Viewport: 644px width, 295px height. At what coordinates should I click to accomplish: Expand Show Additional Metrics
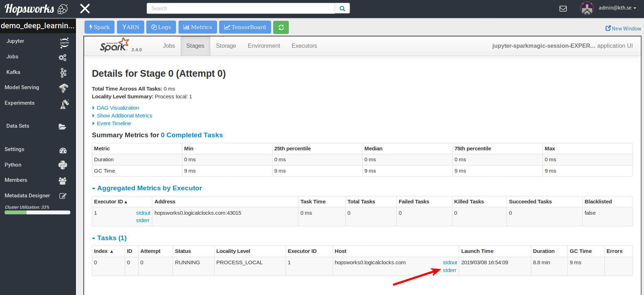click(124, 116)
